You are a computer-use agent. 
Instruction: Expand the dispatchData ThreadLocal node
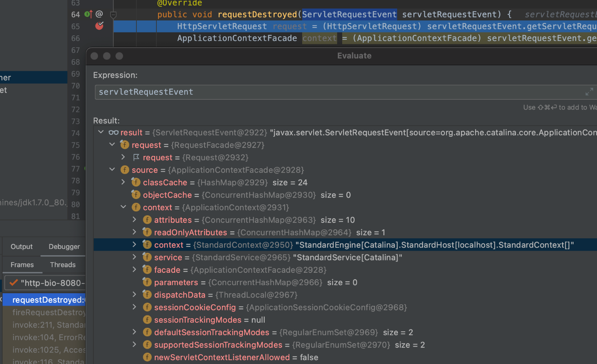pyautogui.click(x=134, y=295)
